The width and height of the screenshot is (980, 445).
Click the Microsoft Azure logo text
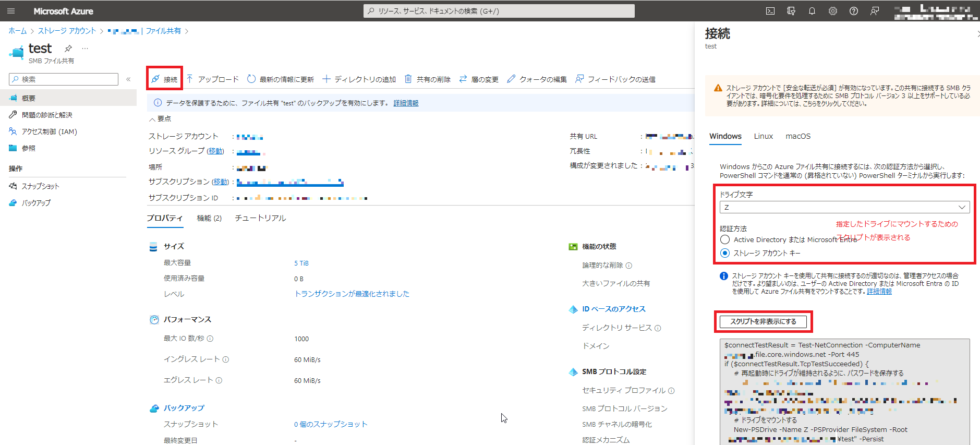[x=63, y=11]
